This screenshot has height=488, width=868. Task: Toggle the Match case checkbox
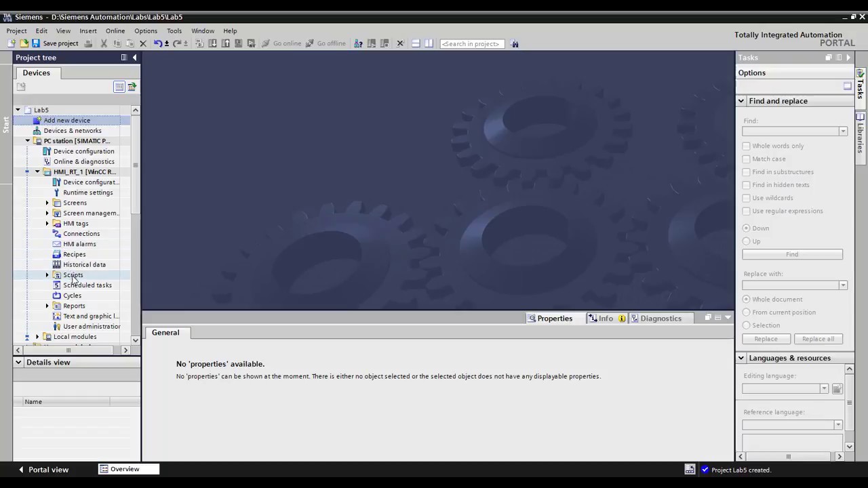746,159
